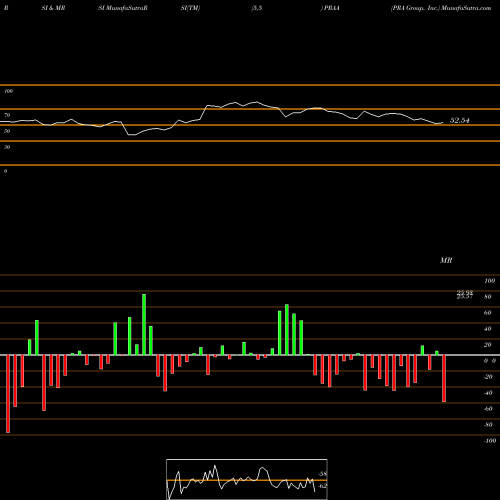Click the -40 label on the MR axis
500x500 pixels.
coord(488,393)
